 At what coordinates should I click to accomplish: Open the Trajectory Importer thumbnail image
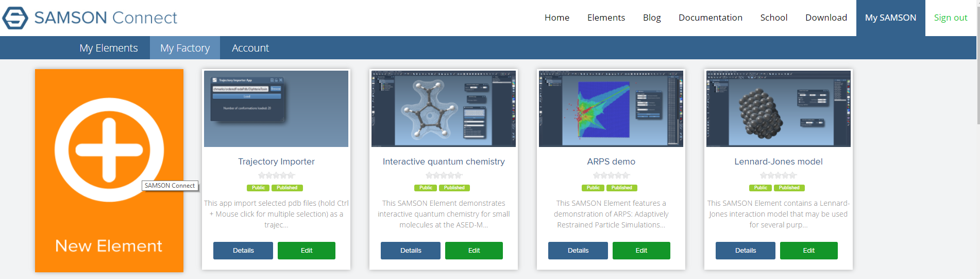pos(276,109)
